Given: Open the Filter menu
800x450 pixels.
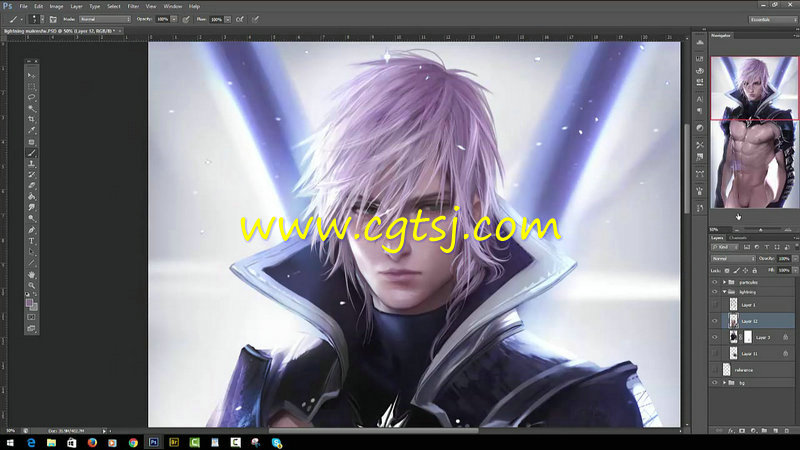Looking at the screenshot, I should [x=133, y=7].
